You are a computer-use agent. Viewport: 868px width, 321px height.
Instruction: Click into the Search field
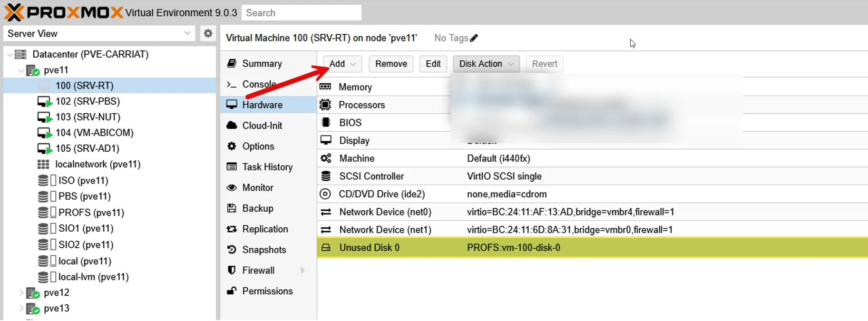(x=302, y=13)
